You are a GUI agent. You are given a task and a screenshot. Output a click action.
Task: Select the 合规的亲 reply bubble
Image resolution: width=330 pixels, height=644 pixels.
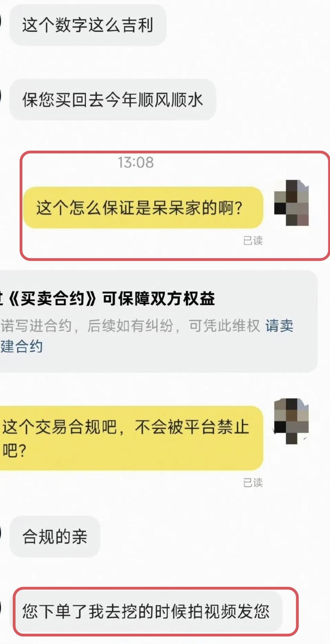point(55,537)
